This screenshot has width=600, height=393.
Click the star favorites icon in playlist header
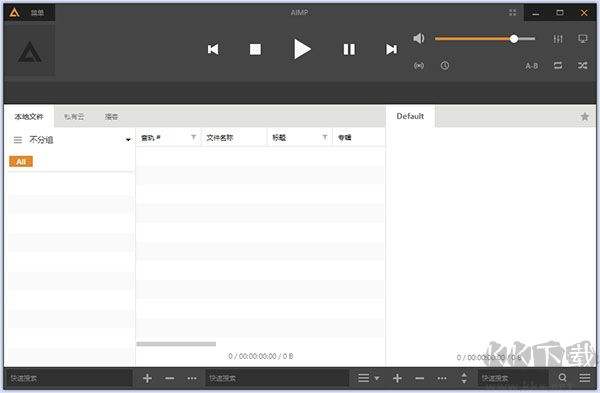[585, 116]
